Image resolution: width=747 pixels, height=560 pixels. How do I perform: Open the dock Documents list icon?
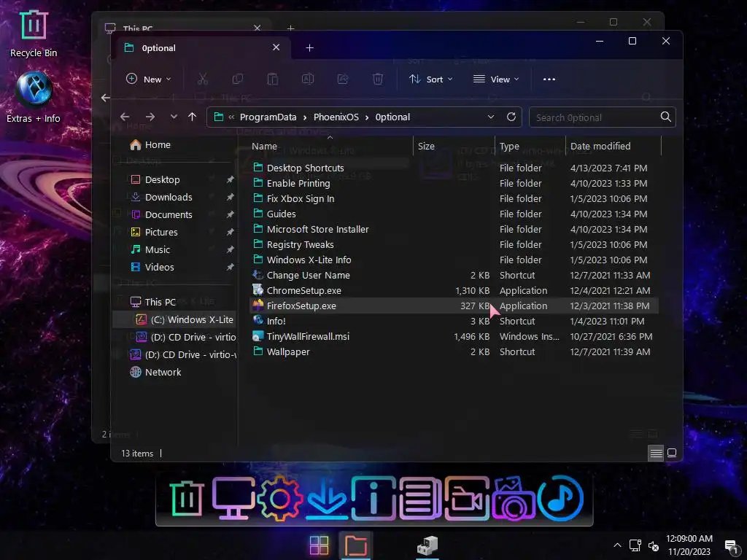point(420,499)
